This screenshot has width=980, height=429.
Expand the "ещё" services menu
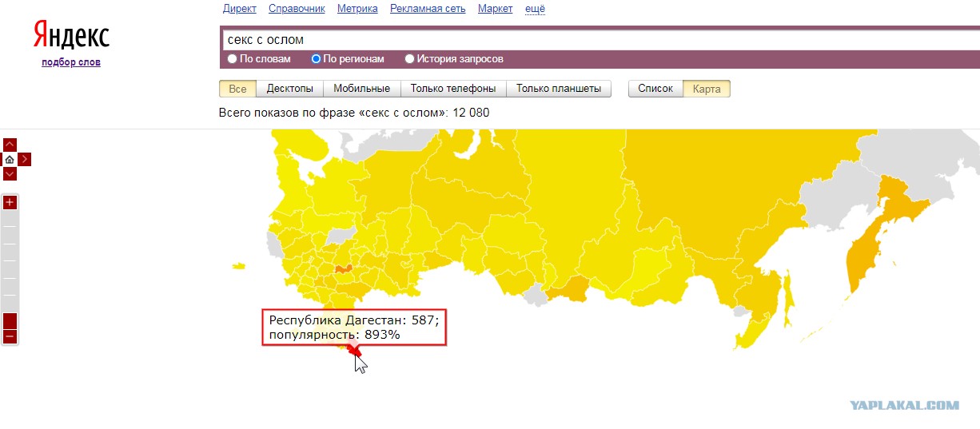click(535, 9)
